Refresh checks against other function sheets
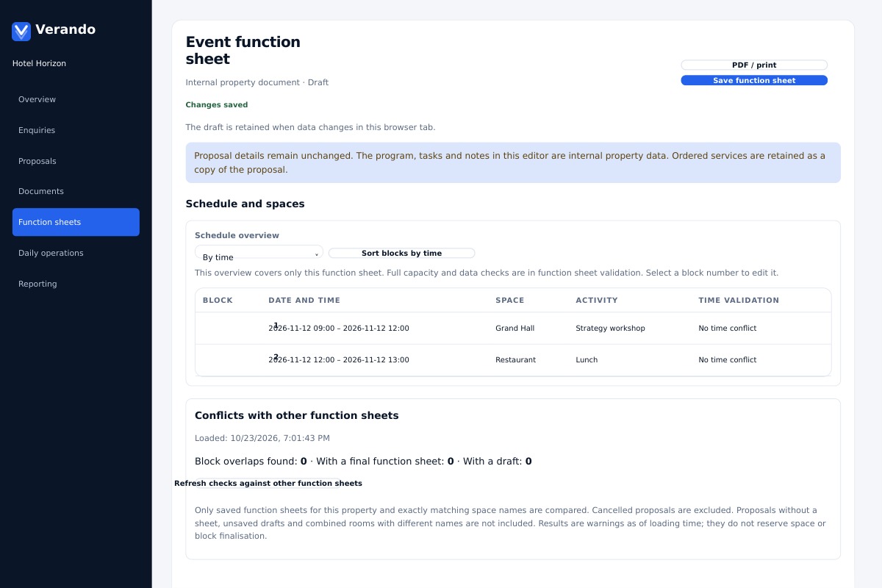The image size is (882, 588). point(268,483)
